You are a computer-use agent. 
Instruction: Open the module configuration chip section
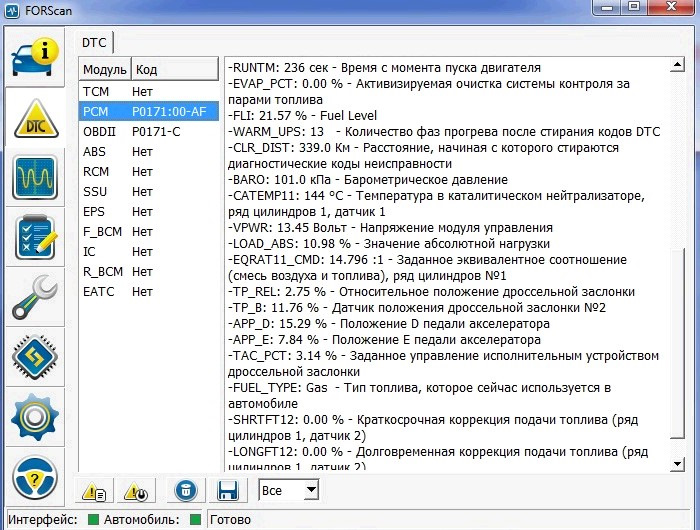[35, 356]
